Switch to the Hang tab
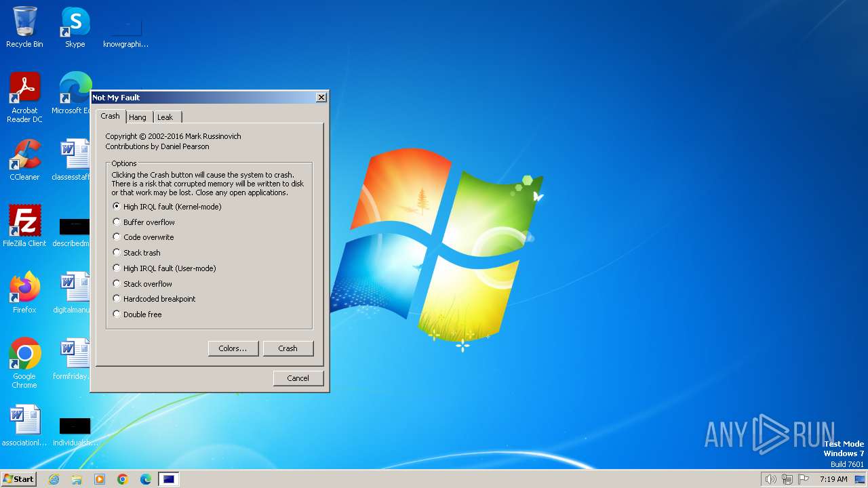The height and width of the screenshot is (488, 868). [x=138, y=117]
